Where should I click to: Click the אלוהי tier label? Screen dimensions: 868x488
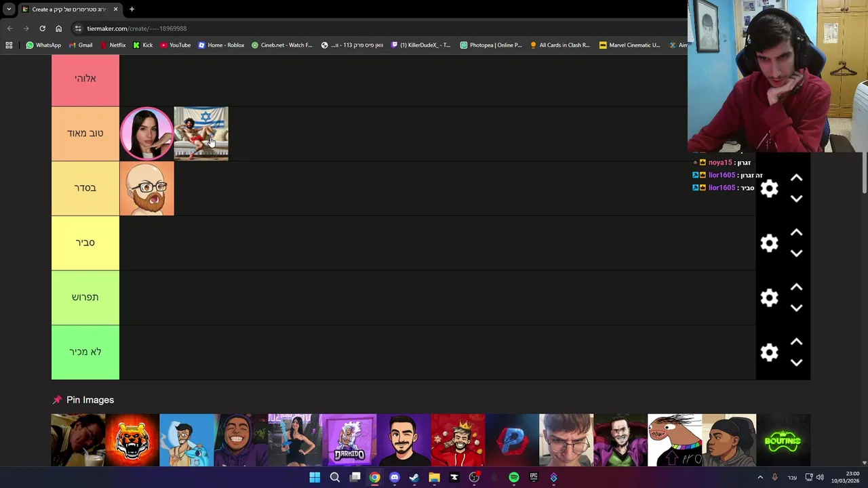85,79
